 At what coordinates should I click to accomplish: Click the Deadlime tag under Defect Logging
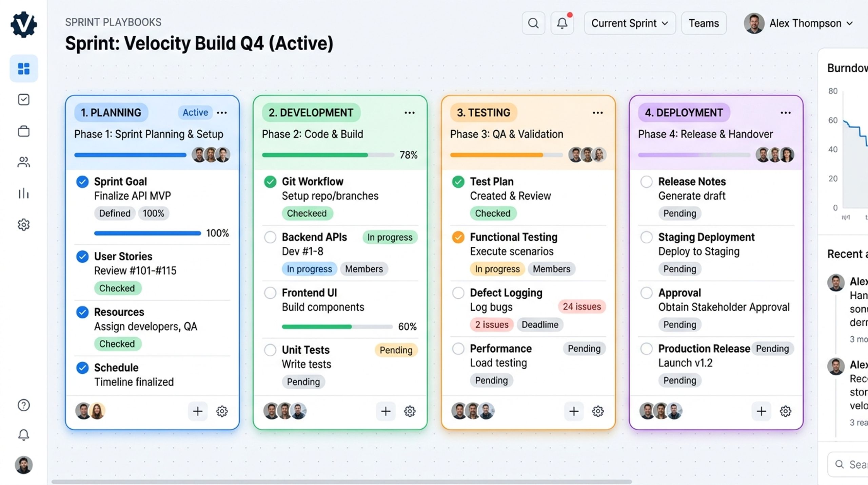click(x=540, y=324)
